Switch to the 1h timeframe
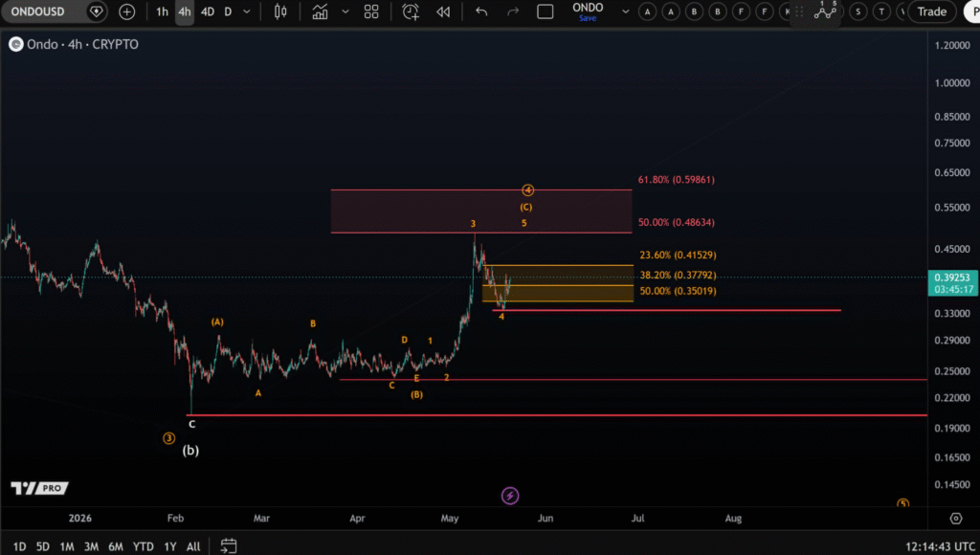Screen dimensions: 980x555 coord(162,11)
